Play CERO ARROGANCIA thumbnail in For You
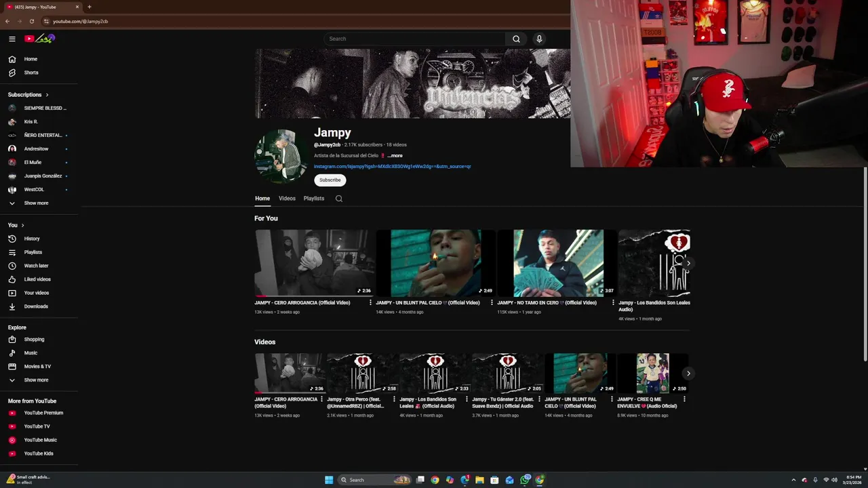 tap(313, 263)
